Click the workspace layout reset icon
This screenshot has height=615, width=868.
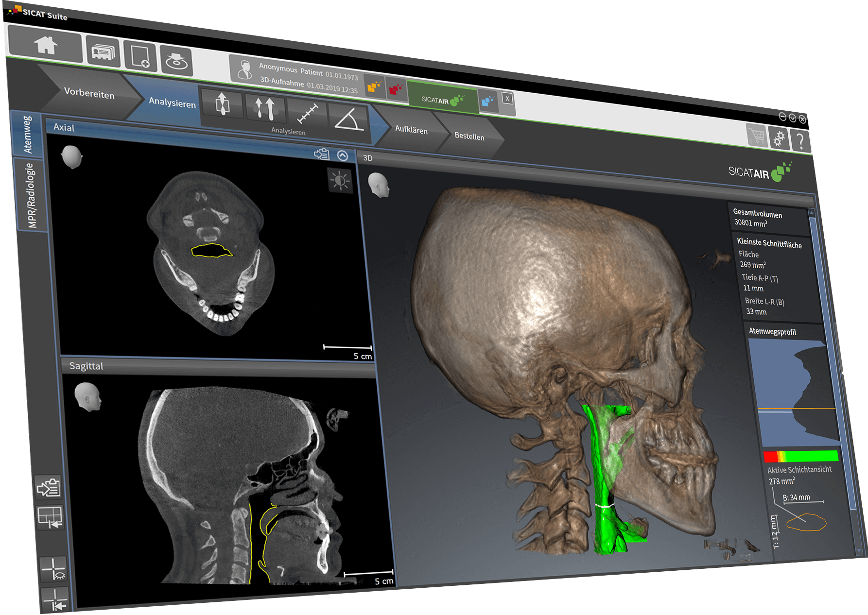[51, 517]
